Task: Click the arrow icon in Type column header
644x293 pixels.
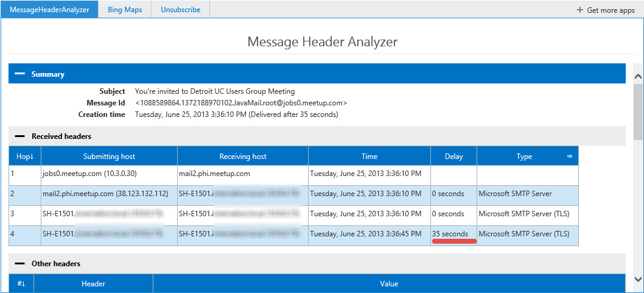Action: tap(570, 156)
